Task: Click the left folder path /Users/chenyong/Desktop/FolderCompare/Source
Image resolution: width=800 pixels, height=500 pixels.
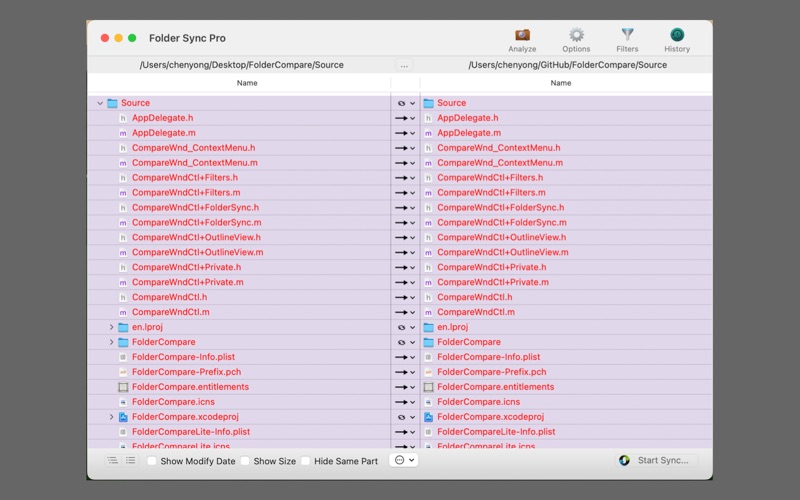Action: click(x=241, y=65)
